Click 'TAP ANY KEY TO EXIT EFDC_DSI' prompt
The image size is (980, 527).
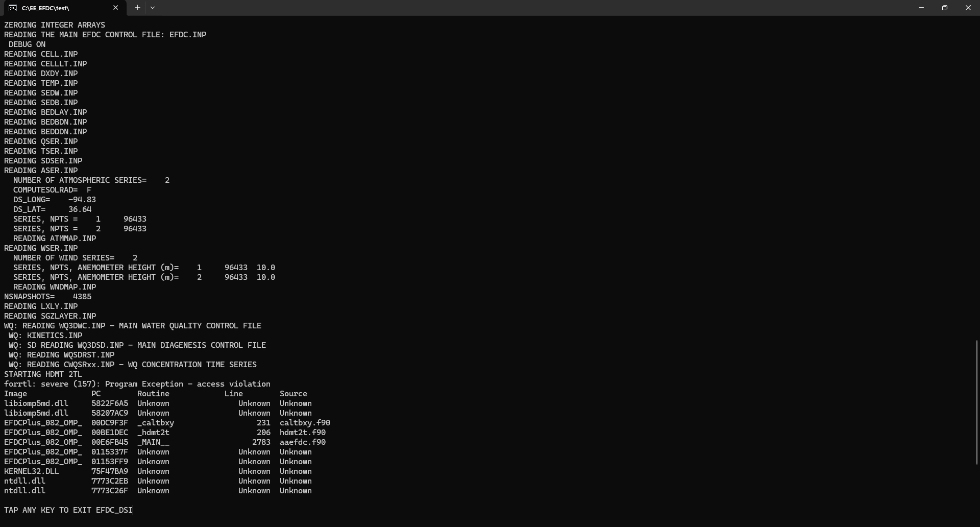point(68,510)
